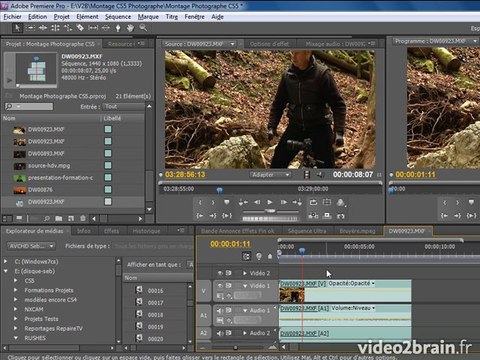Step back one frame in Source monitor

pyautogui.click(x=257, y=202)
